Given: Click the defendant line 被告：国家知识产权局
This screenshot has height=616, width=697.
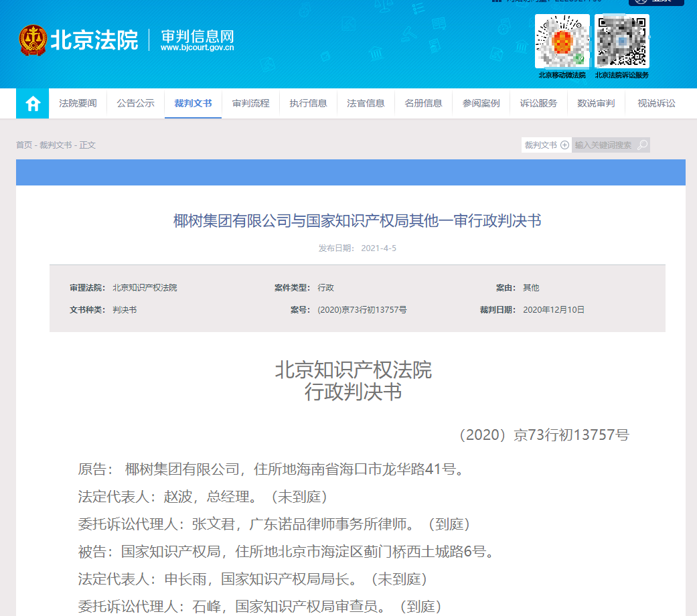Looking at the screenshot, I should [x=287, y=552].
